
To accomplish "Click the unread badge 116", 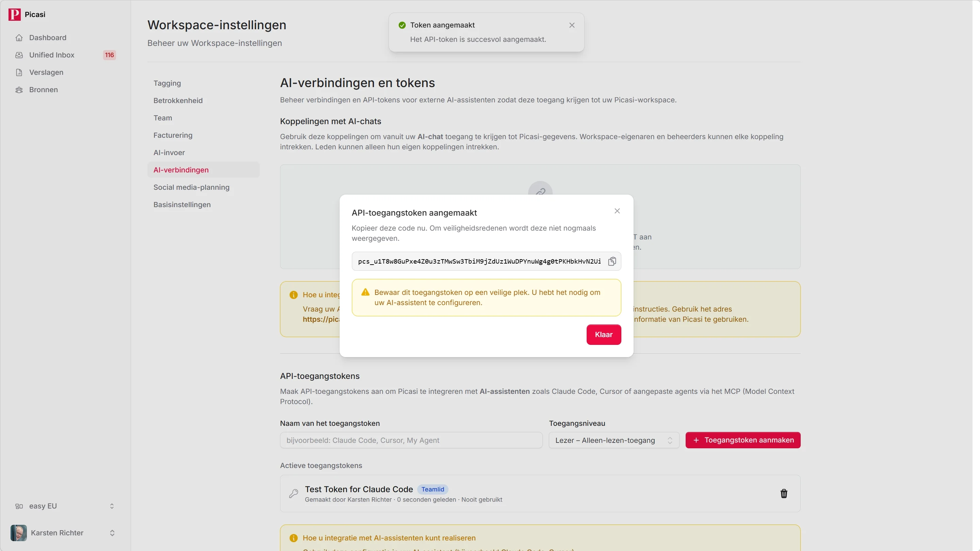I will tap(109, 55).
